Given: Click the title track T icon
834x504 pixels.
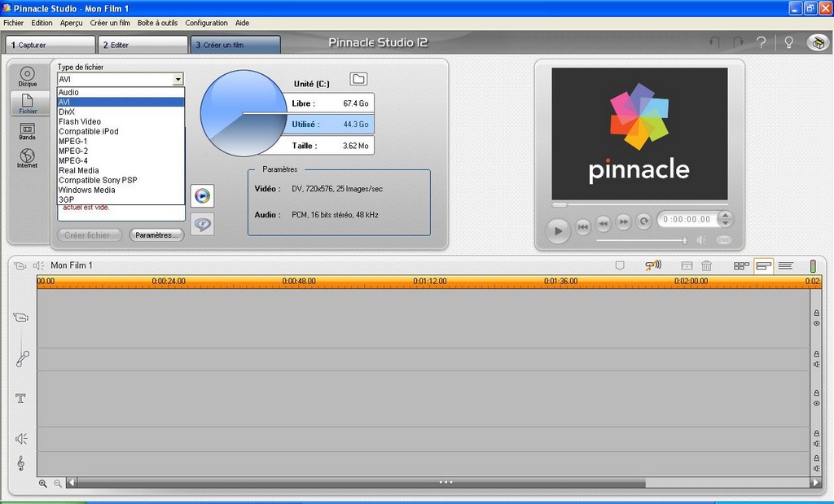Looking at the screenshot, I should [x=20, y=398].
